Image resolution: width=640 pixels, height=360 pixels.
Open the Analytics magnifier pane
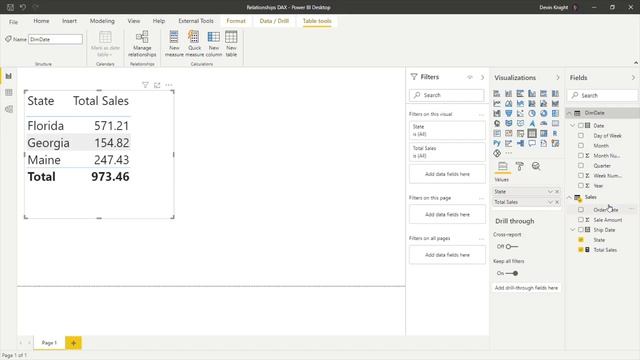[x=536, y=166]
